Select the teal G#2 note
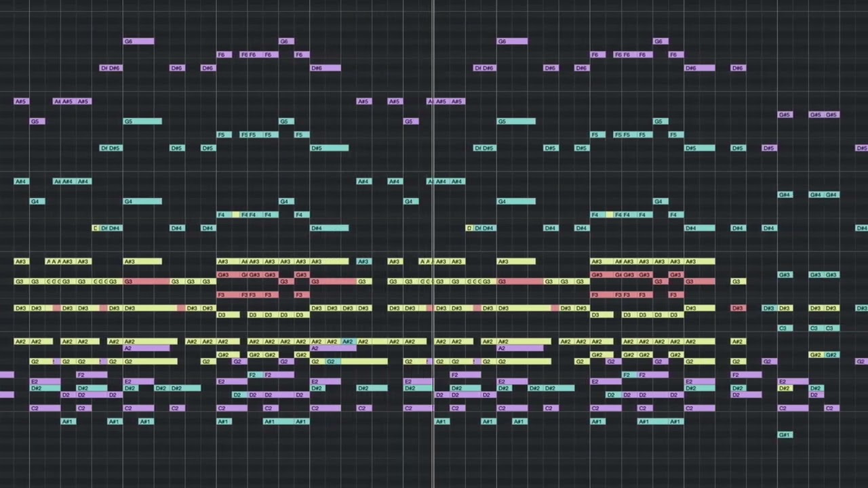The height and width of the screenshot is (488, 868). tap(832, 355)
